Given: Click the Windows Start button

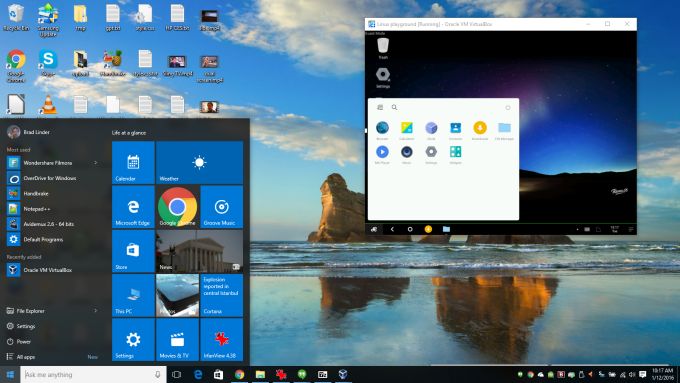Looking at the screenshot, I should 10,374.
